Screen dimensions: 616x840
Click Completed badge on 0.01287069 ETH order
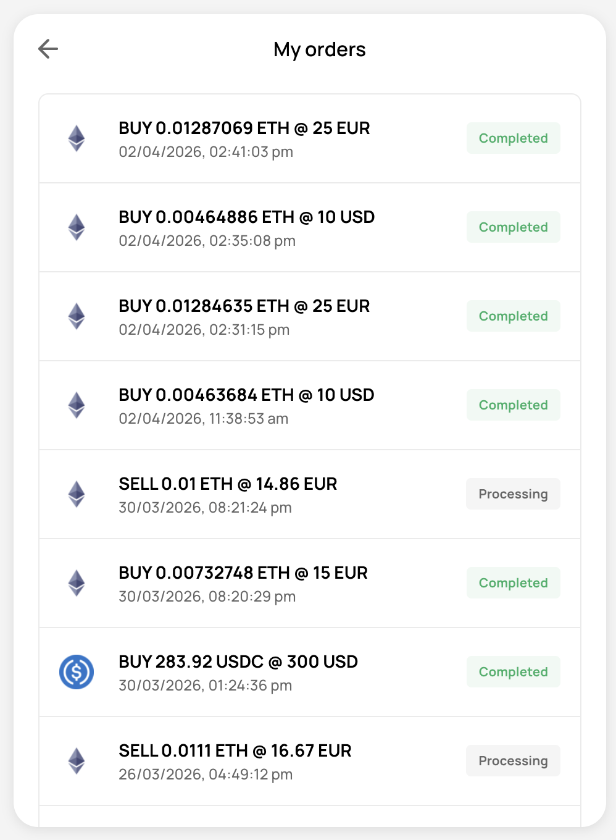513,138
